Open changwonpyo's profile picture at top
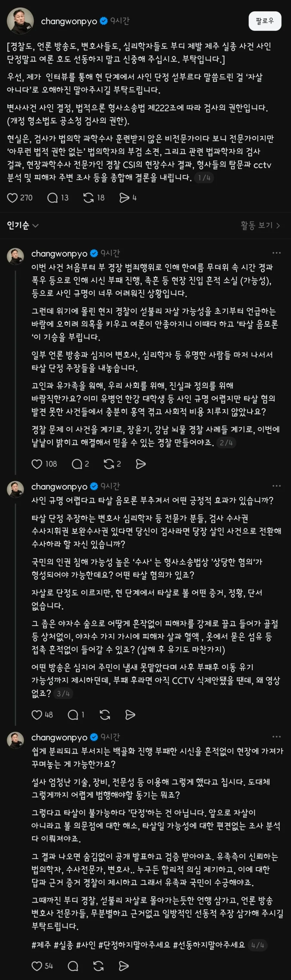Viewport: 291px width, 980px height. click(20, 21)
